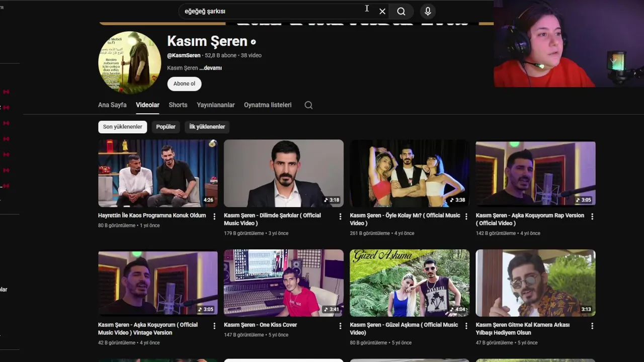Switch to the Ana Sayfa tab
Viewport: 644px width, 362px height.
(x=112, y=105)
